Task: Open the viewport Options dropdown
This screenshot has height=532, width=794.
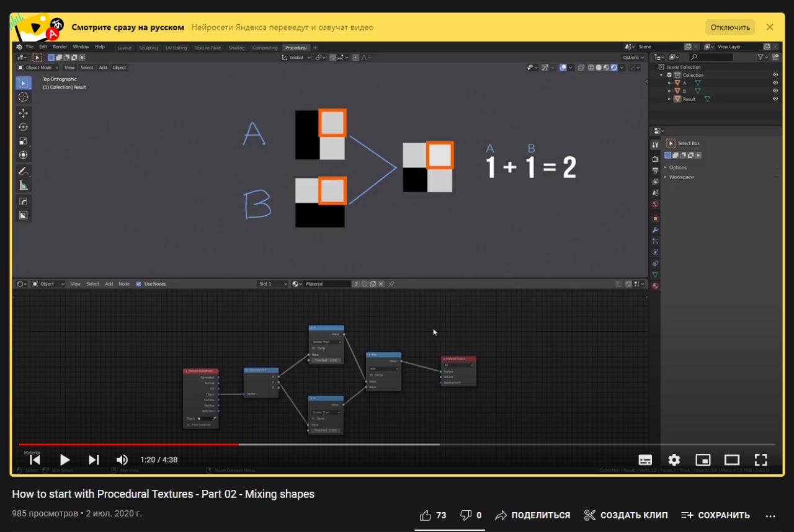Action: click(x=633, y=58)
